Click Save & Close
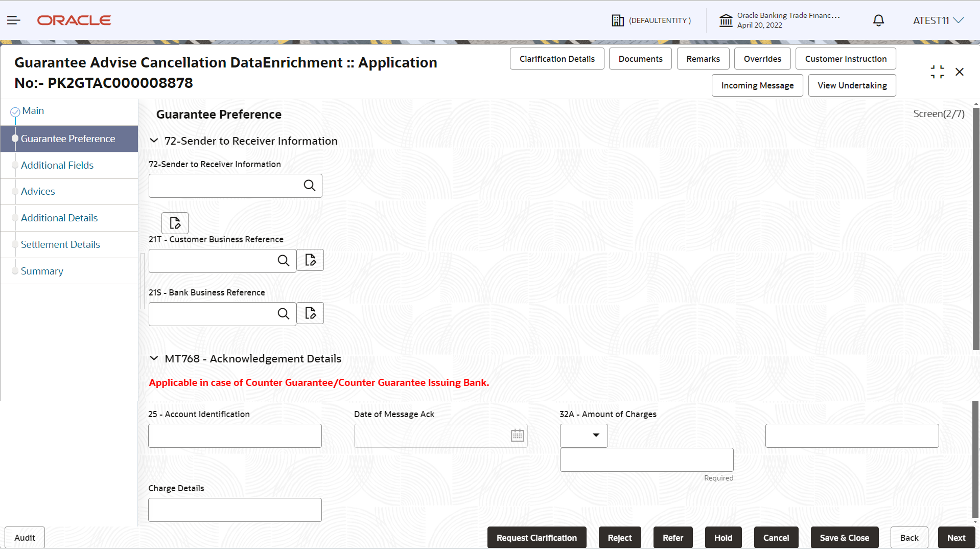The image size is (980, 549). 844,538
